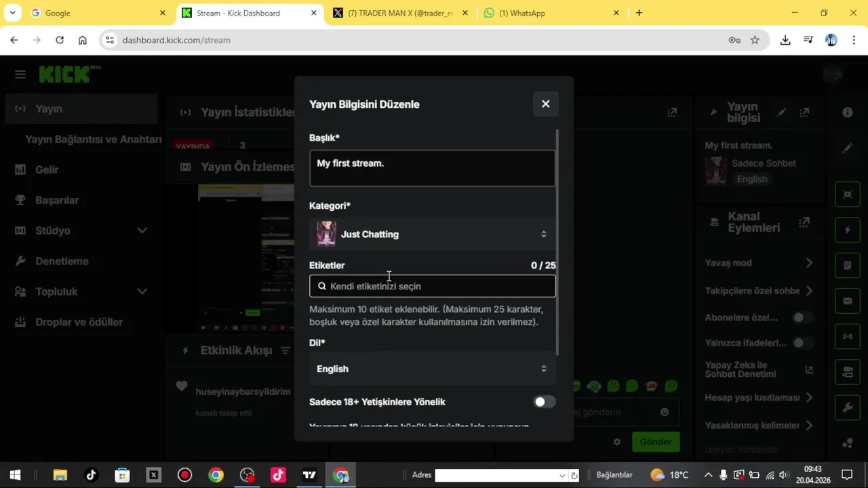Click the camera panel icon in right rail
868x488 pixels.
click(x=848, y=372)
